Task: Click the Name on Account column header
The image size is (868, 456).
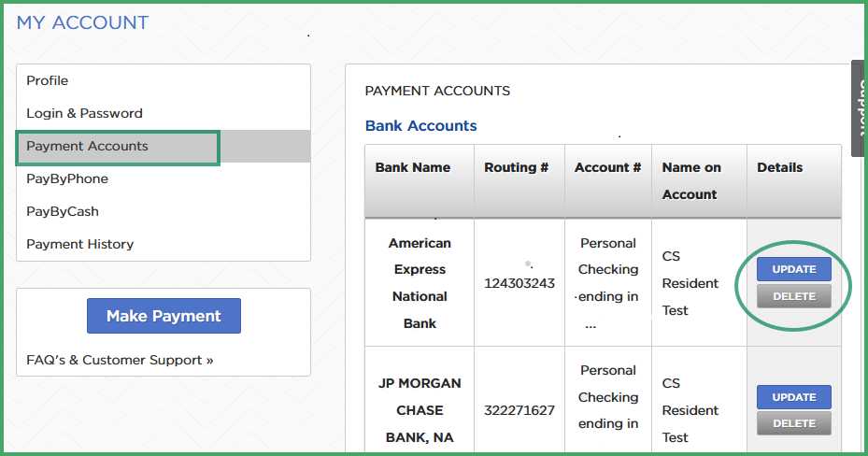Action: 691,181
